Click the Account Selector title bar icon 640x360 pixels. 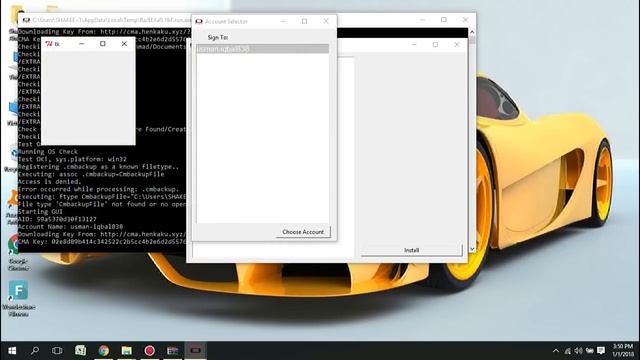199,21
